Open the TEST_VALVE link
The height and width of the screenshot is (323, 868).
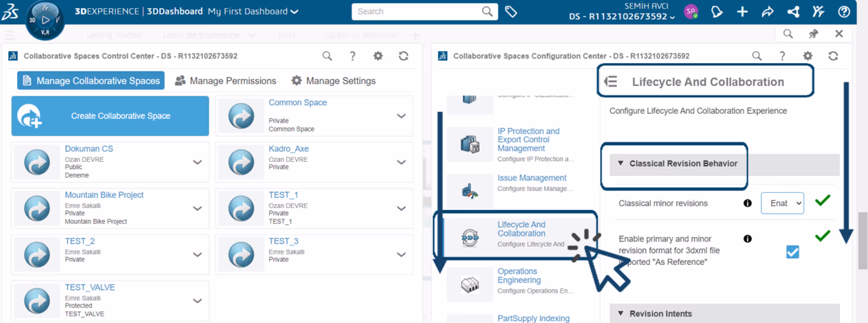tap(90, 287)
